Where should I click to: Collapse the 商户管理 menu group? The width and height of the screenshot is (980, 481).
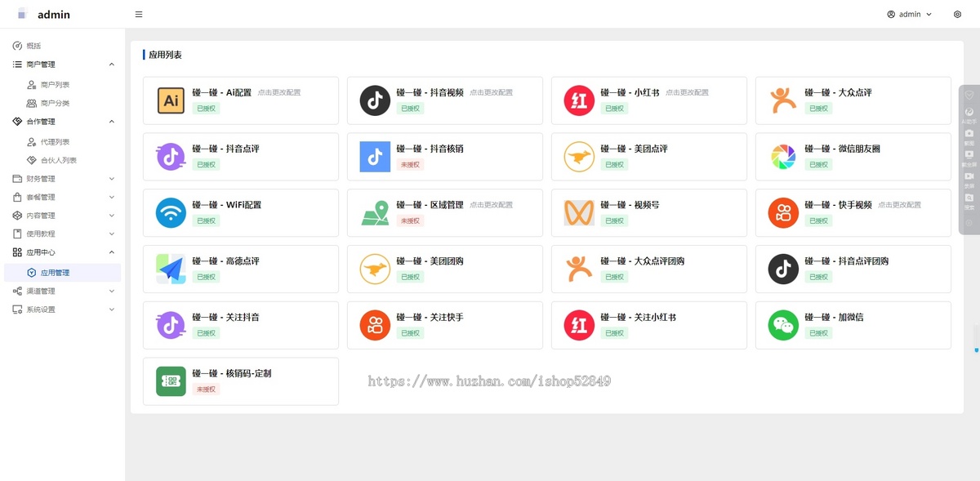63,64
